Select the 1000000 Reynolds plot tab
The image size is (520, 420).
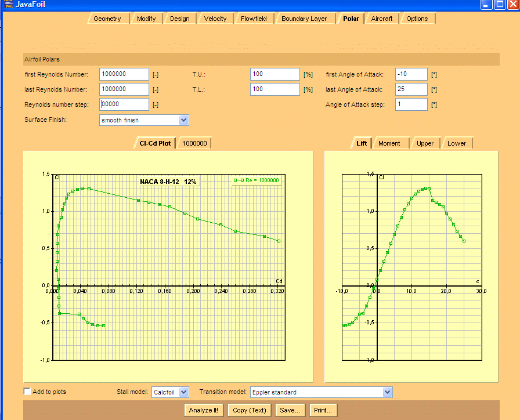(194, 143)
